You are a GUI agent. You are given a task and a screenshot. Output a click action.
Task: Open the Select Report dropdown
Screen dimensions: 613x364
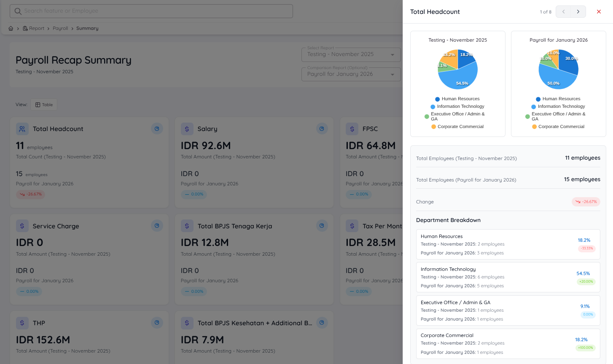tap(351, 54)
